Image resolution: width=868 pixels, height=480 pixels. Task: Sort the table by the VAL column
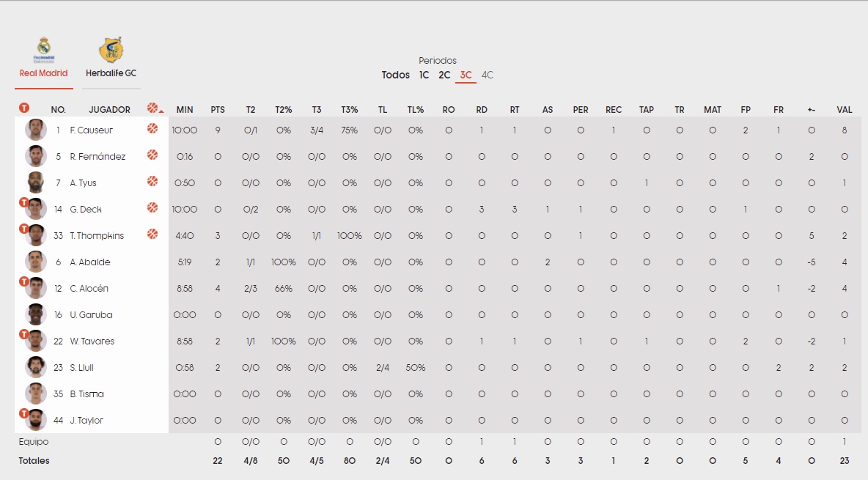tap(845, 110)
